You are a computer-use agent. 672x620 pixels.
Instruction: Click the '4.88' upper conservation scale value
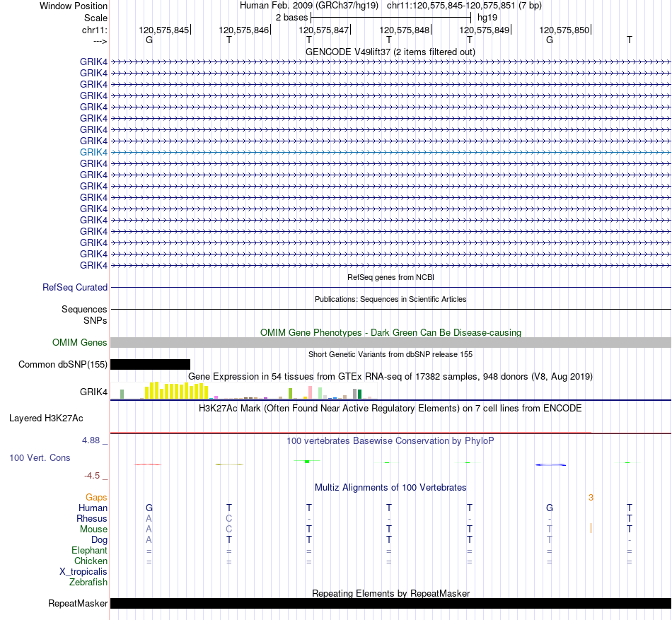pyautogui.click(x=91, y=440)
